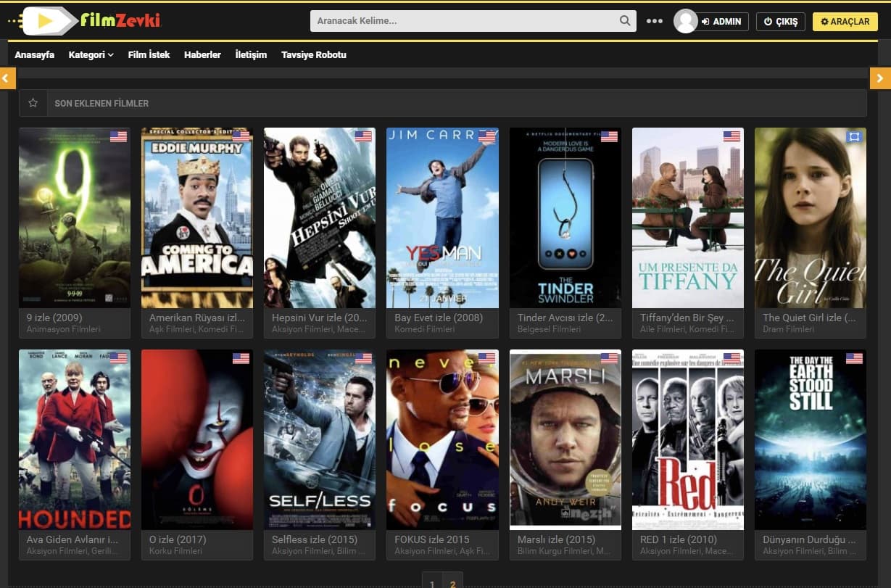Open the "FOKUS izle 2015" title link
The width and height of the screenshot is (891, 588).
(432, 539)
